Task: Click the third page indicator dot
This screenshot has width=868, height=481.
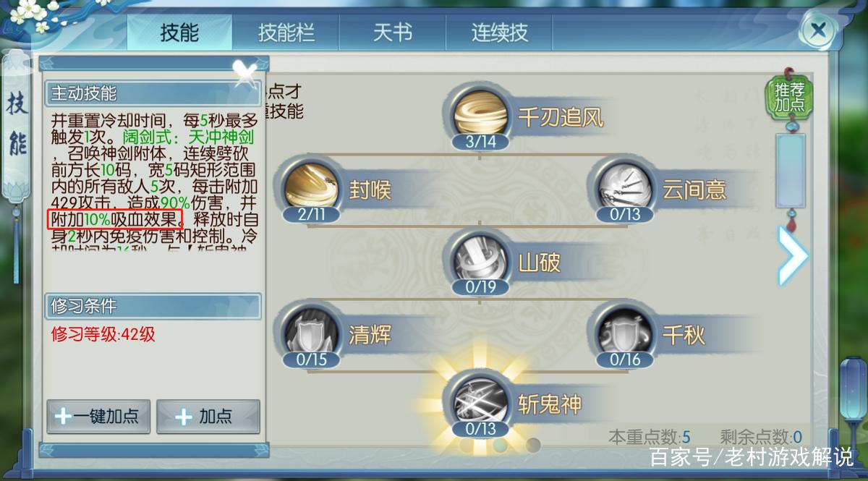Action: click(x=533, y=444)
